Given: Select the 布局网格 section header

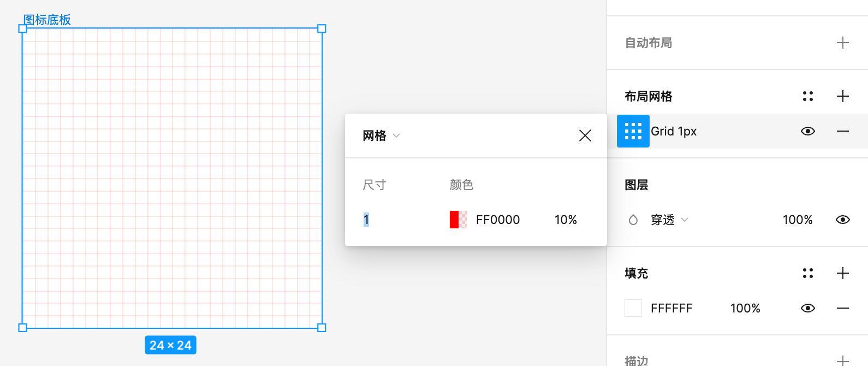Looking at the screenshot, I should click(648, 96).
